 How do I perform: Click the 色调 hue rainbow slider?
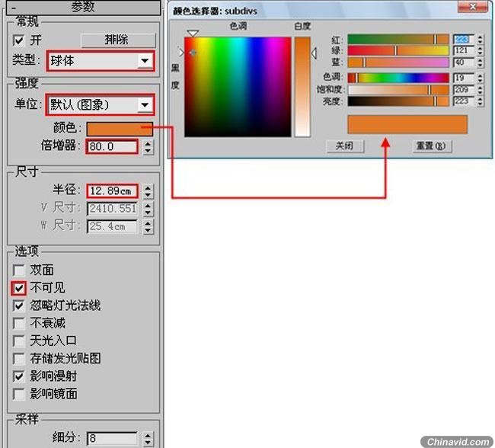click(398, 78)
